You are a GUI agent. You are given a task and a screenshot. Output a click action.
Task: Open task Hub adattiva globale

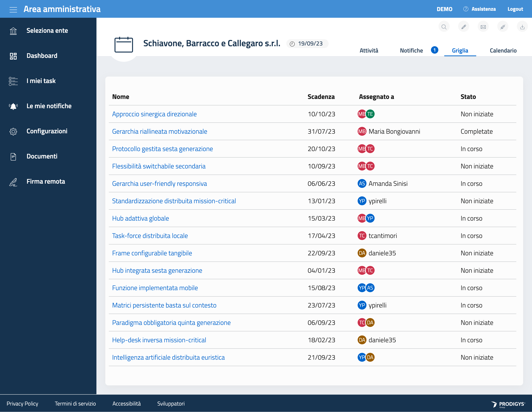(140, 218)
